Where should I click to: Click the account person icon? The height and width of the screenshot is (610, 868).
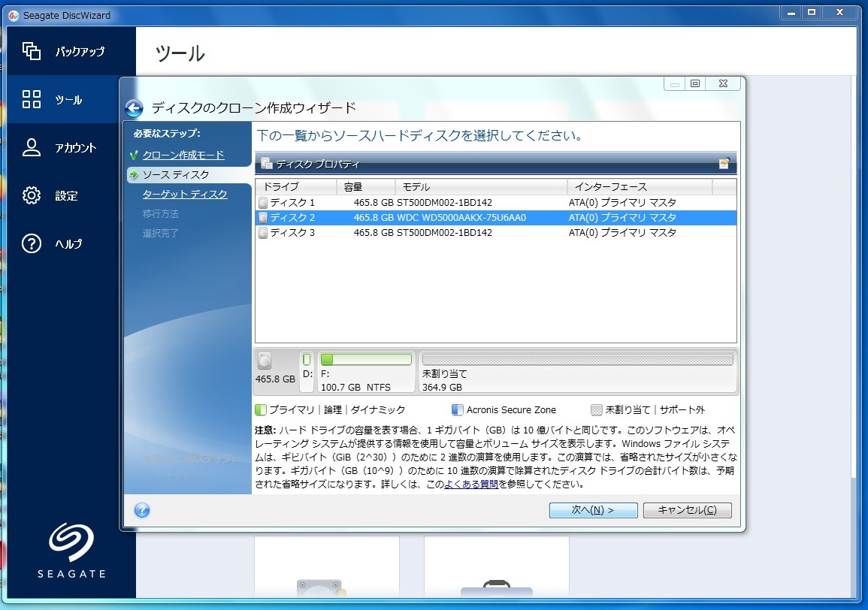[x=32, y=147]
